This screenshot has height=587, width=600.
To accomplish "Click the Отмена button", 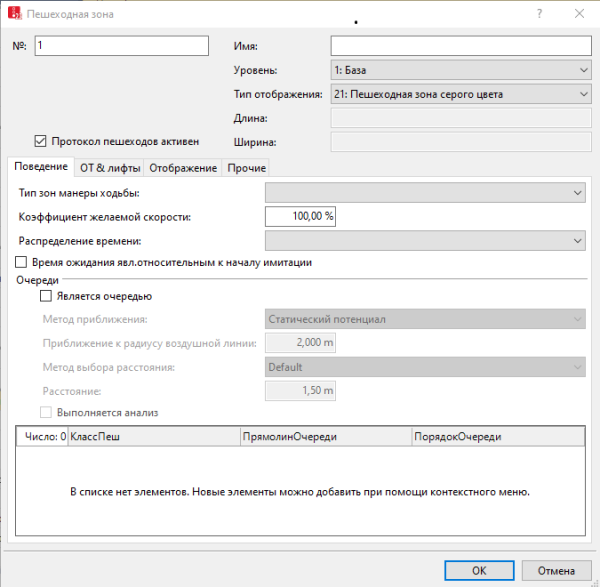I will tap(556, 571).
